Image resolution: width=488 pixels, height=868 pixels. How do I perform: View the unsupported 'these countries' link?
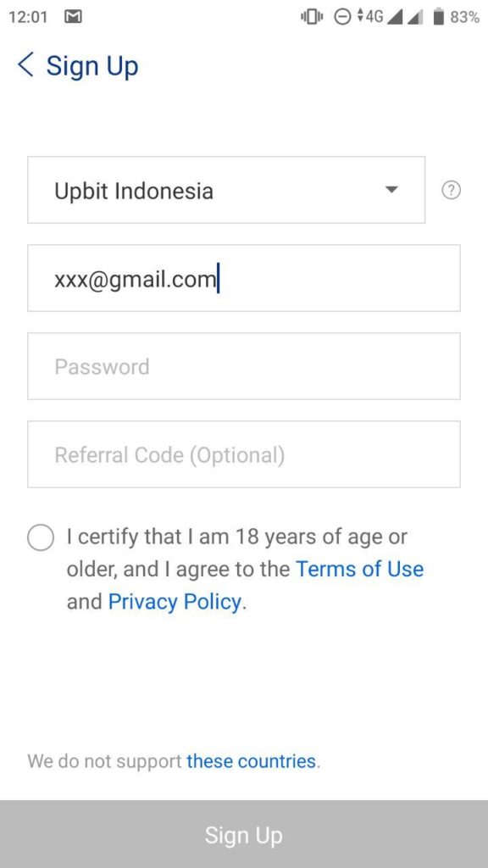click(x=251, y=761)
